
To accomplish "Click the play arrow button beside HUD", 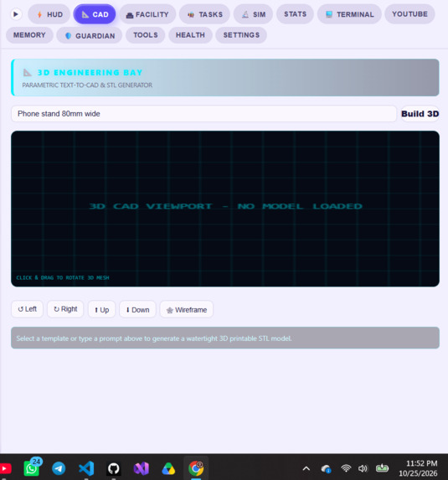I will [16, 14].
